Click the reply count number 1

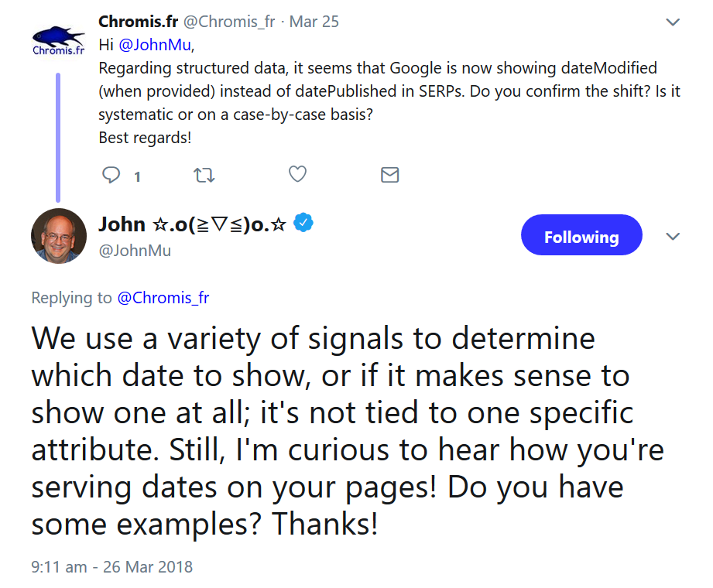coord(137,176)
